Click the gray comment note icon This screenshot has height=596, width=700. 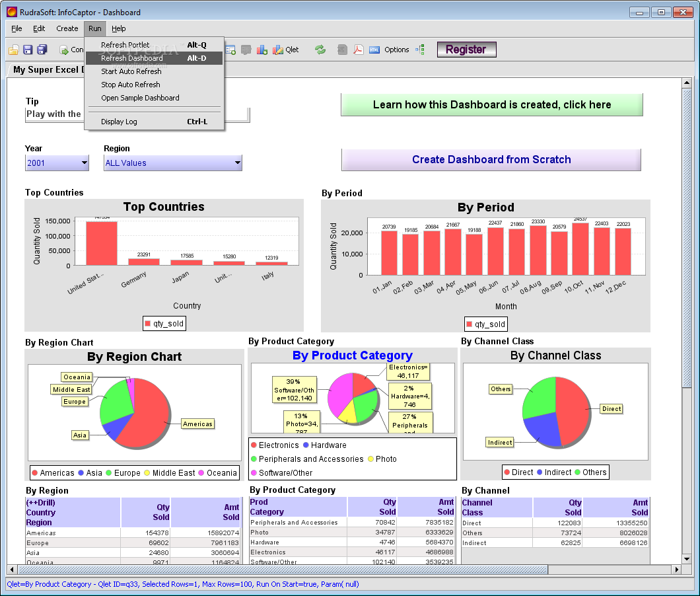tap(246, 50)
